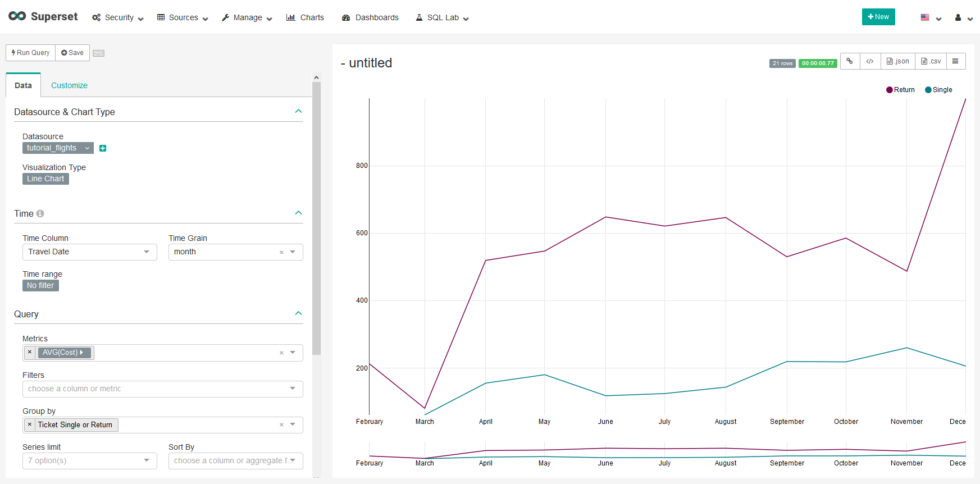Open the embed code icon button
This screenshot has width=980, height=484.
coord(869,61)
